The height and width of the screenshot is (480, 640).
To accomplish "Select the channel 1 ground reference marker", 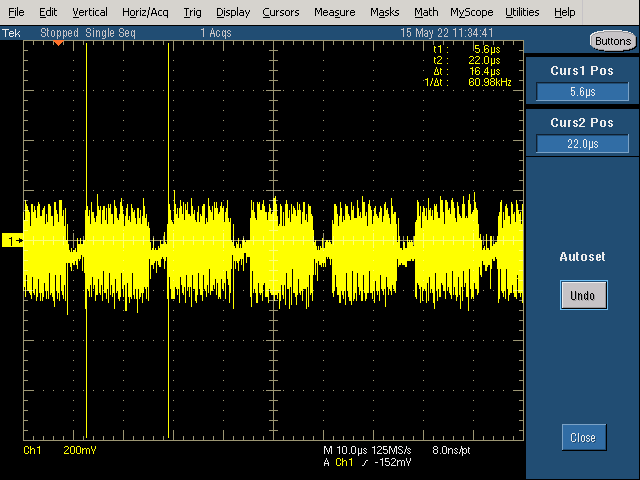I will (12, 241).
